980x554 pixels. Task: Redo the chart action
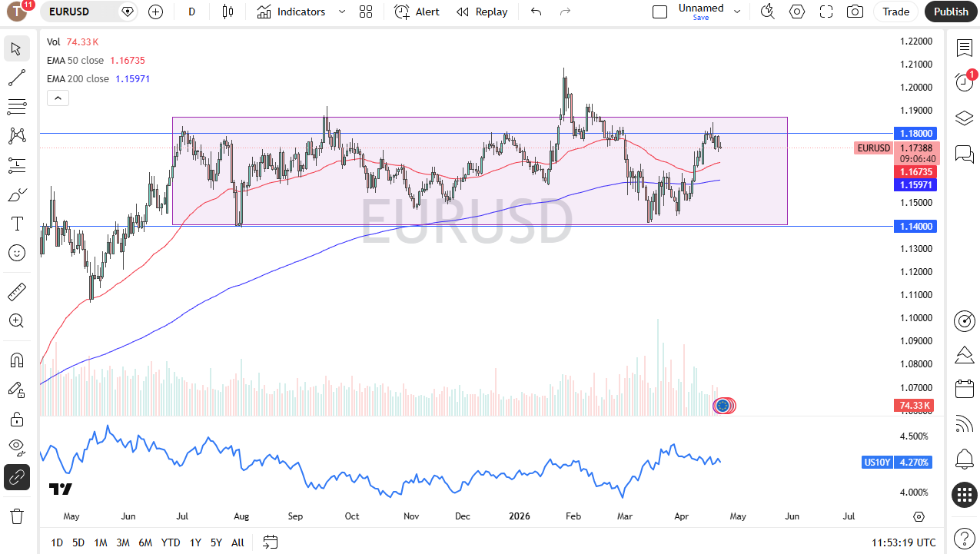click(x=566, y=12)
